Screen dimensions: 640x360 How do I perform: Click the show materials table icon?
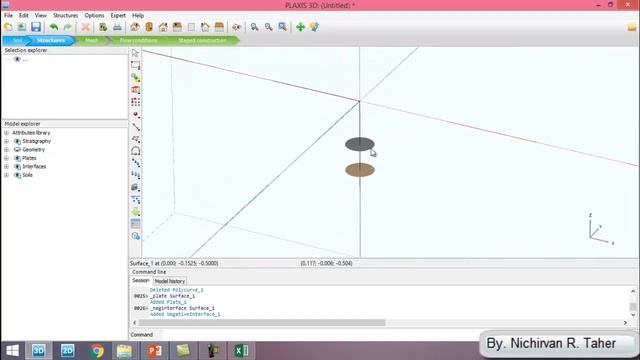136,224
